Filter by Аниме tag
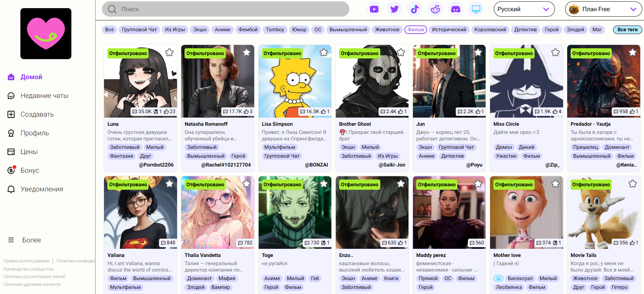The image size is (644, 294). (223, 30)
